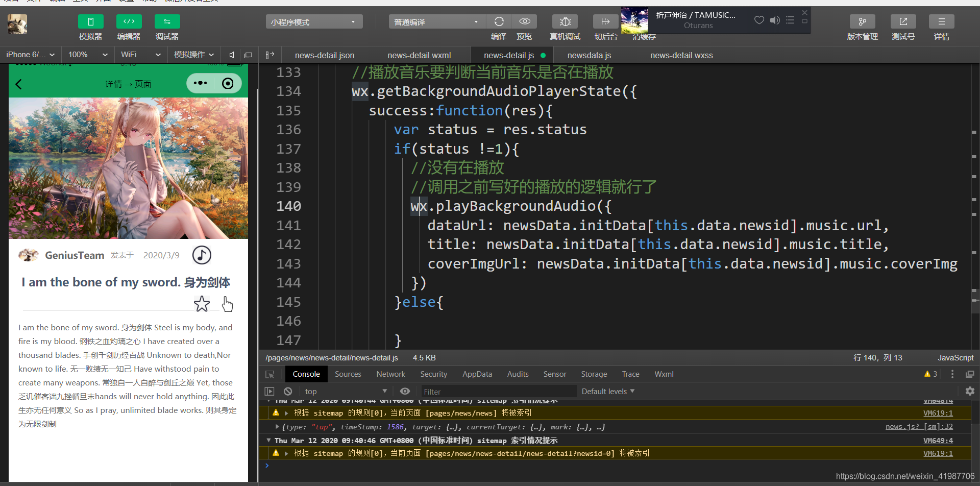The image size is (980, 486).
Task: Open devtools more options kebab menu
Action: tap(952, 374)
